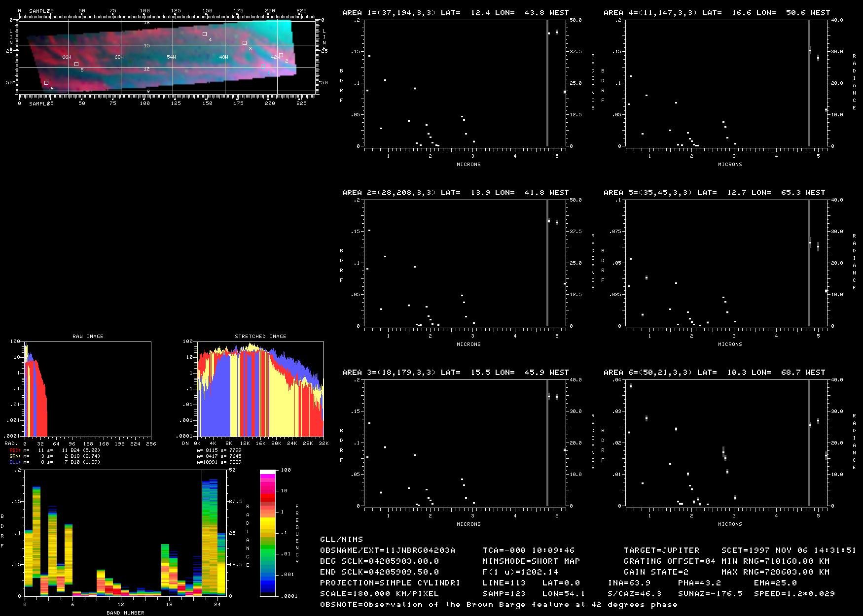Click the 48W longitude label on map

223,57
